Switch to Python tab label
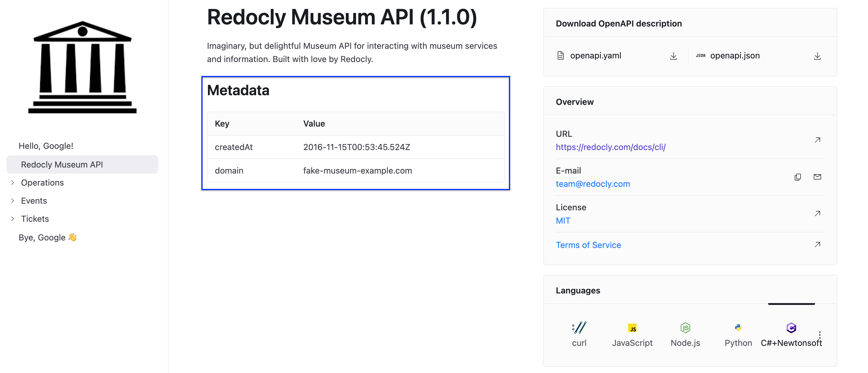The height and width of the screenshot is (373, 868). [738, 343]
